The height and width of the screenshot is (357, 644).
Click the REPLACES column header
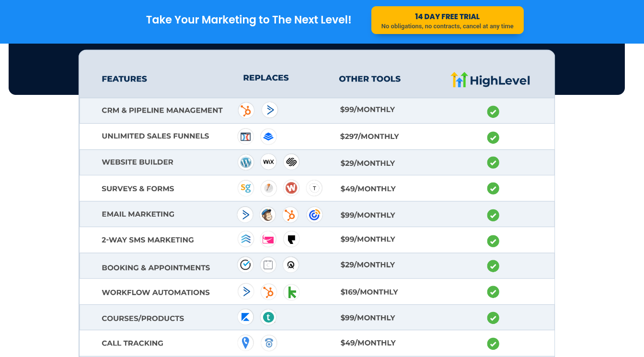pos(266,78)
